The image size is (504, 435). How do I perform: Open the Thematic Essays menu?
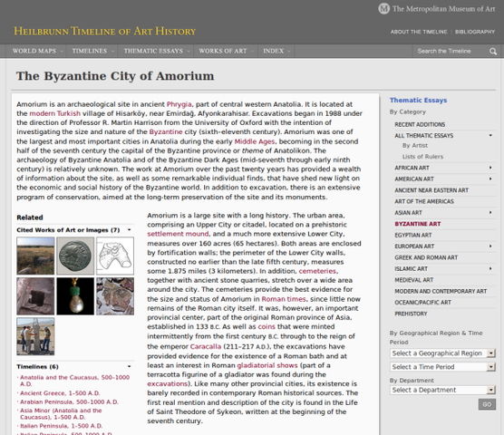point(156,51)
